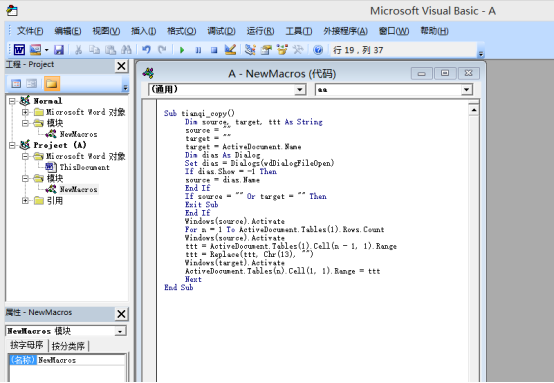Open the 外接程序(A) menu
The width and height of the screenshot is (554, 383).
click(345, 31)
